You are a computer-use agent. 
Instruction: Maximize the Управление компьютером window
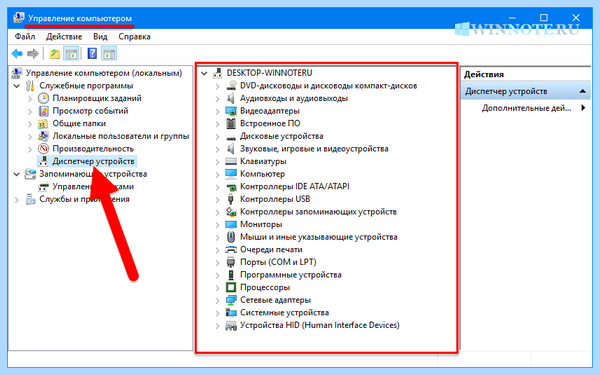pyautogui.click(x=544, y=18)
